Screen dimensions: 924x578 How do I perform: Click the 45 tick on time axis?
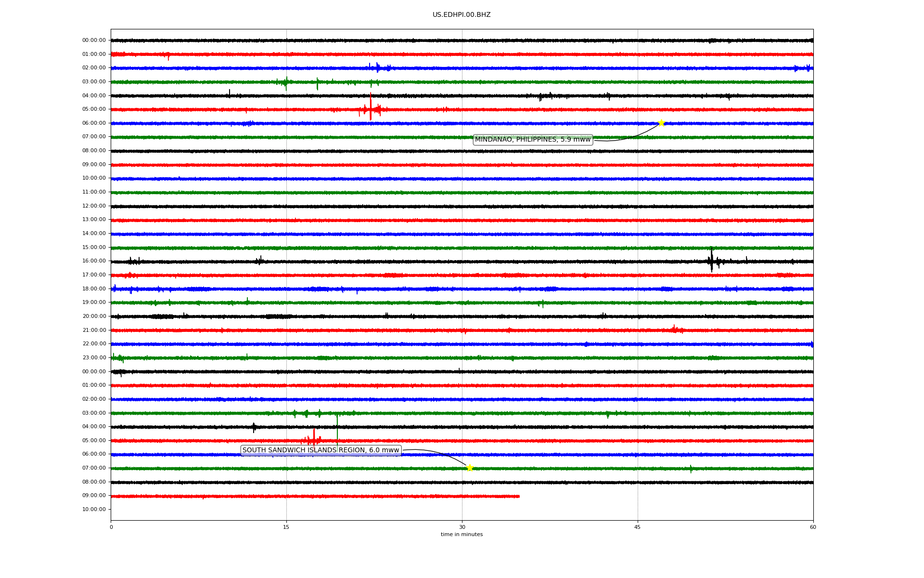(x=637, y=527)
